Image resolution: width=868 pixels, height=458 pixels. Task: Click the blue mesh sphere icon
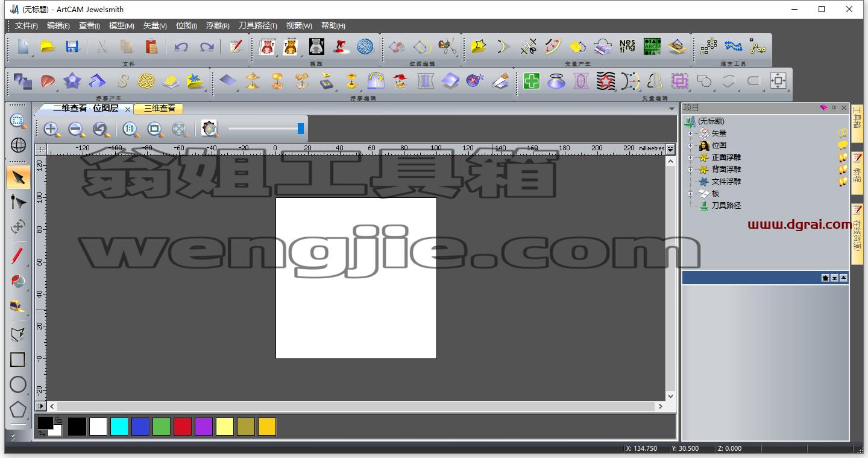click(x=365, y=46)
